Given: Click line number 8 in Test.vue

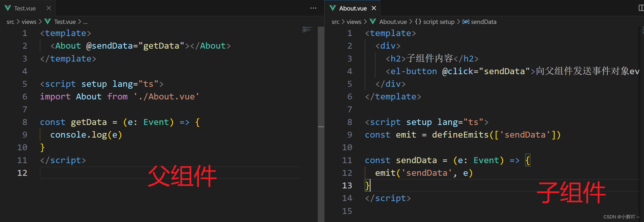Looking at the screenshot, I should pyautogui.click(x=24, y=122).
